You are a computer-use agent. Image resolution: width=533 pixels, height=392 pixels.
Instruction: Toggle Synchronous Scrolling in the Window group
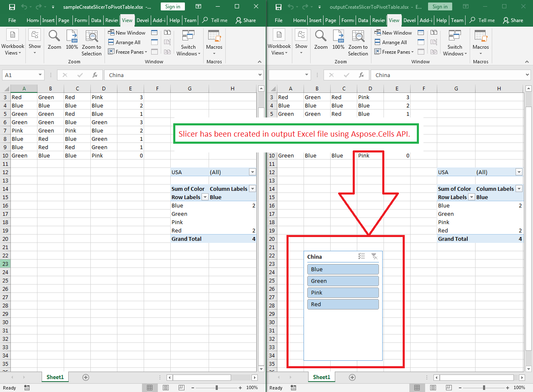pos(167,42)
